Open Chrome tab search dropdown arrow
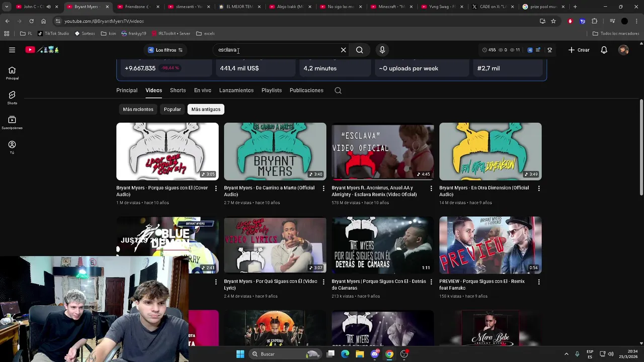The image size is (644, 362). pos(7,7)
